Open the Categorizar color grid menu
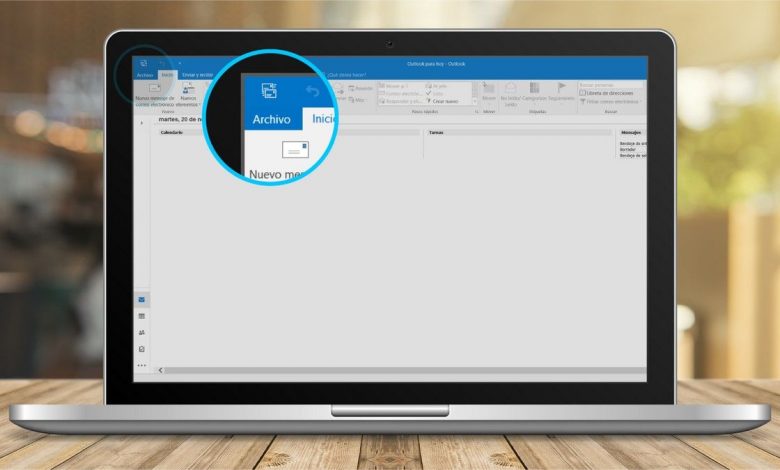Image resolution: width=780 pixels, height=470 pixels. click(534, 92)
